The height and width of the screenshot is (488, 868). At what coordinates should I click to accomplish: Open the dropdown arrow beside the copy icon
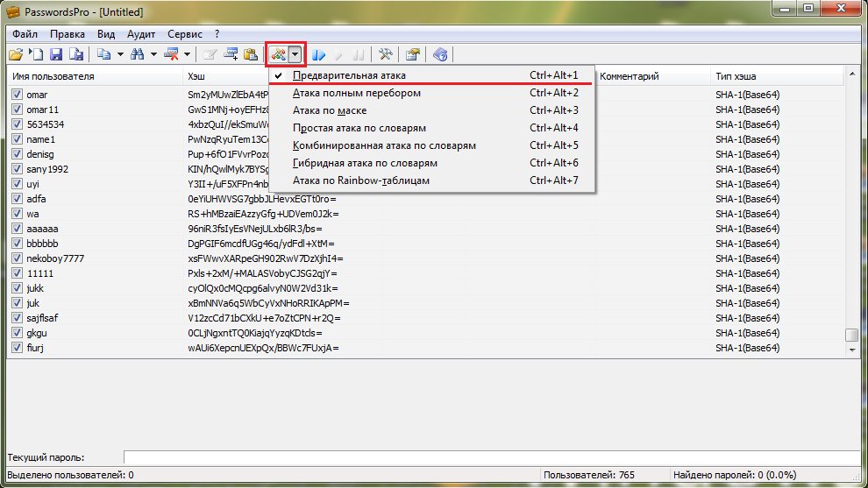(120, 55)
